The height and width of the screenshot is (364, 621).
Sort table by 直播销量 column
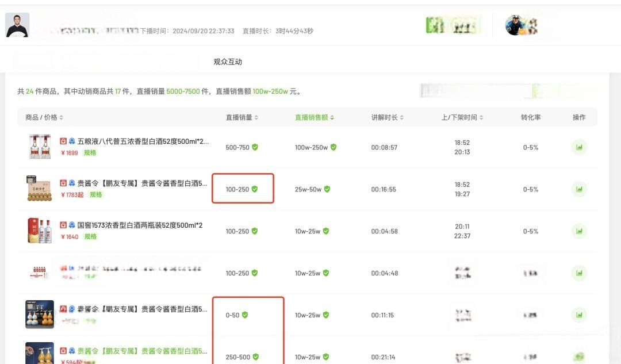(x=256, y=118)
